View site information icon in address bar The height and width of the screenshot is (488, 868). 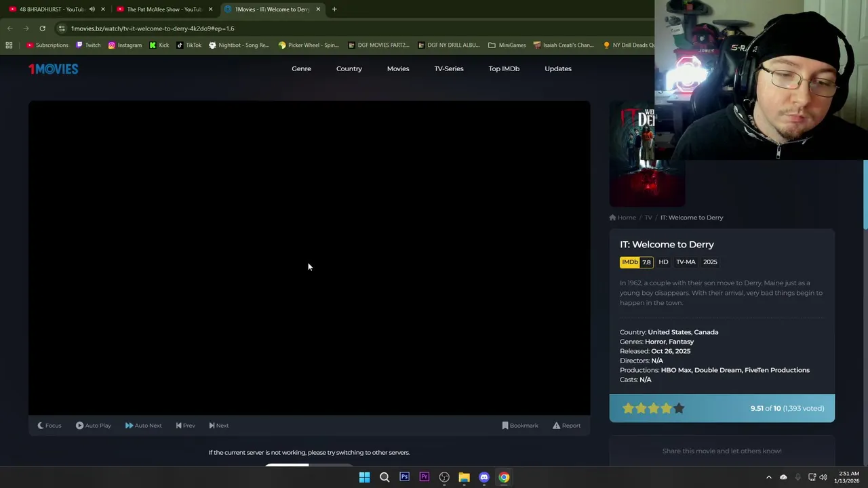point(62,28)
